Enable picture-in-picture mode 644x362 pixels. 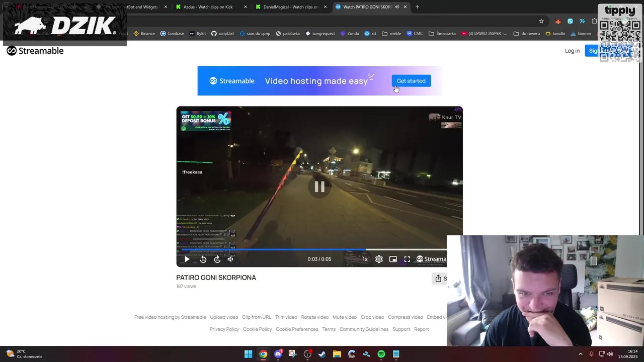(393, 259)
